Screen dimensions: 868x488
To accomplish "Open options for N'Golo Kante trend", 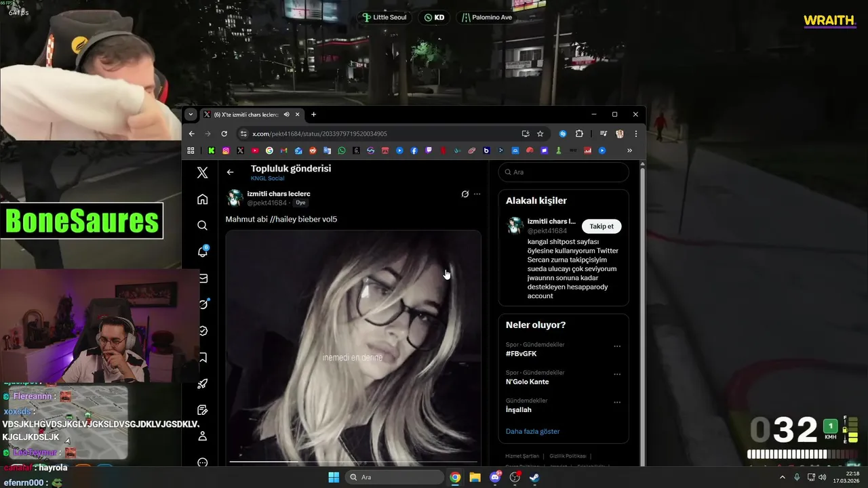I will click(x=617, y=374).
